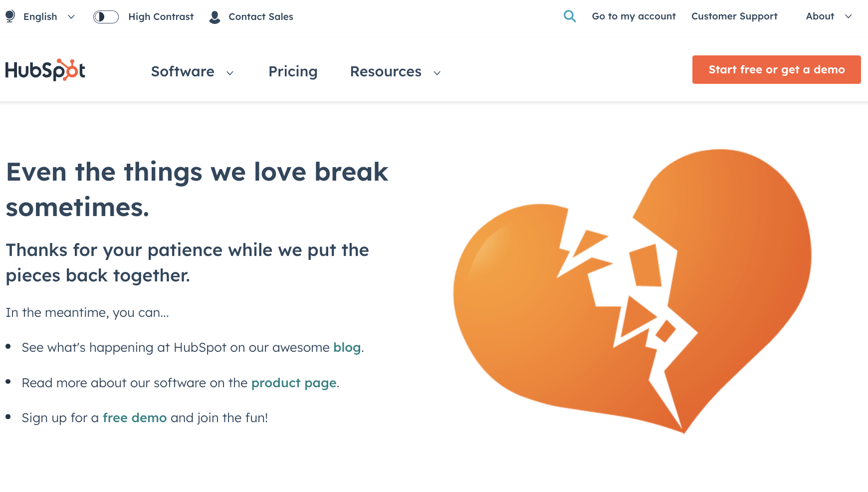Open the Pricing page
Viewport: 868px width, 492px height.
click(x=293, y=71)
